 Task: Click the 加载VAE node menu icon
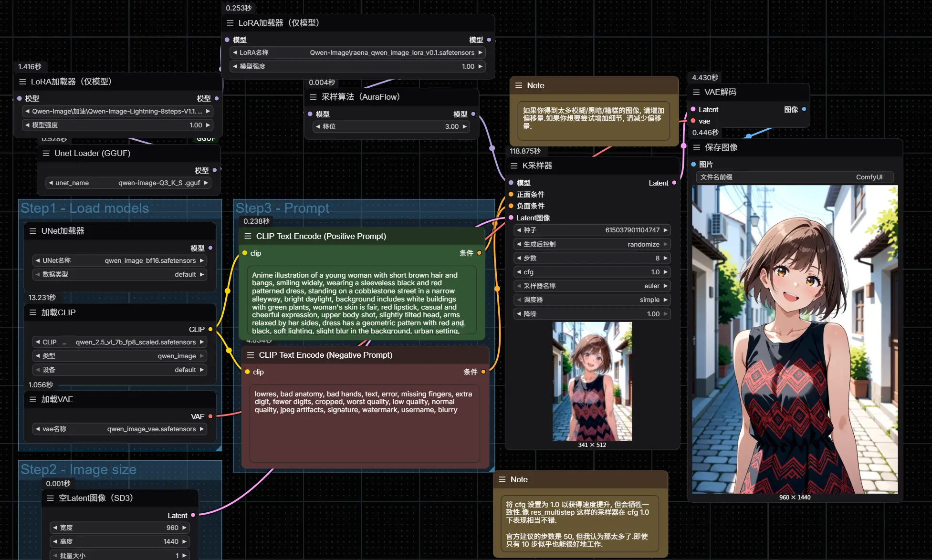coord(33,399)
